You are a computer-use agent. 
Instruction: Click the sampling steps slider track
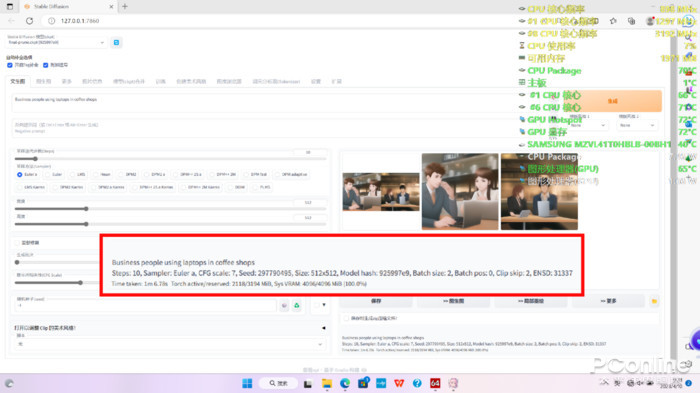pos(170,159)
